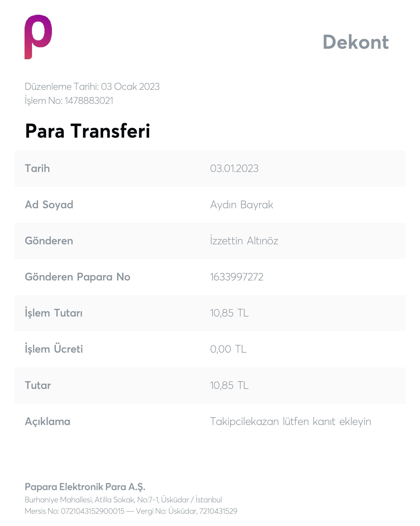Click the sender name İzzettin Altınöz
Viewport: 420px width, 526px height.
(x=244, y=241)
